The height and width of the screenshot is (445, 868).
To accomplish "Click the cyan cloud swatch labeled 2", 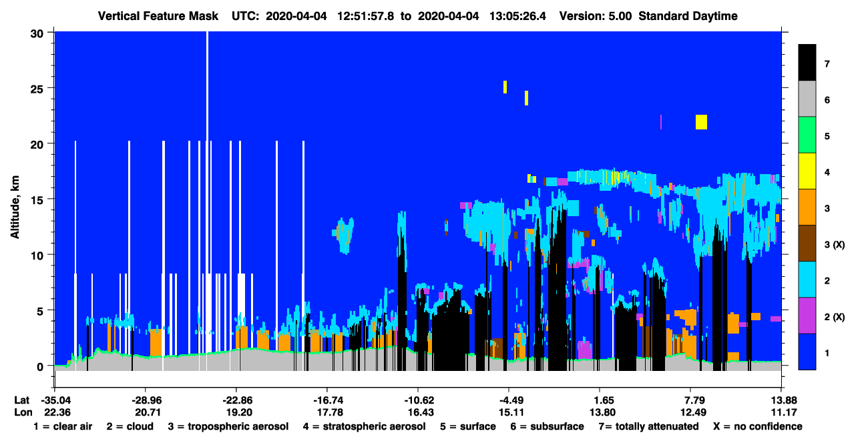I will 807,280.
